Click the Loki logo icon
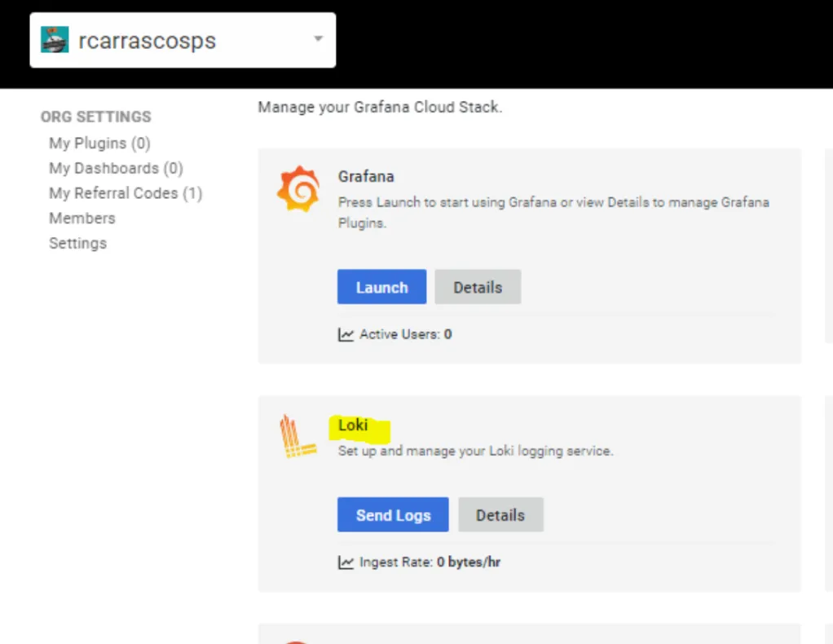This screenshot has height=644, width=833. point(297,436)
